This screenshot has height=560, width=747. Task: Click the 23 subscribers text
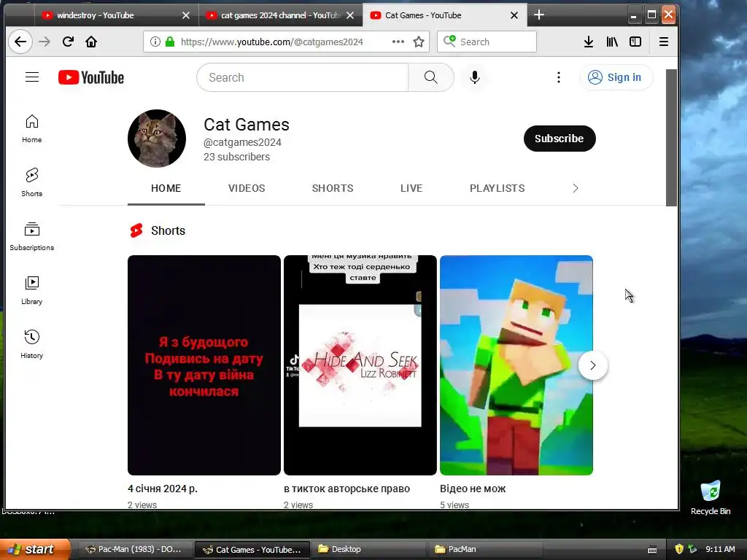point(237,157)
